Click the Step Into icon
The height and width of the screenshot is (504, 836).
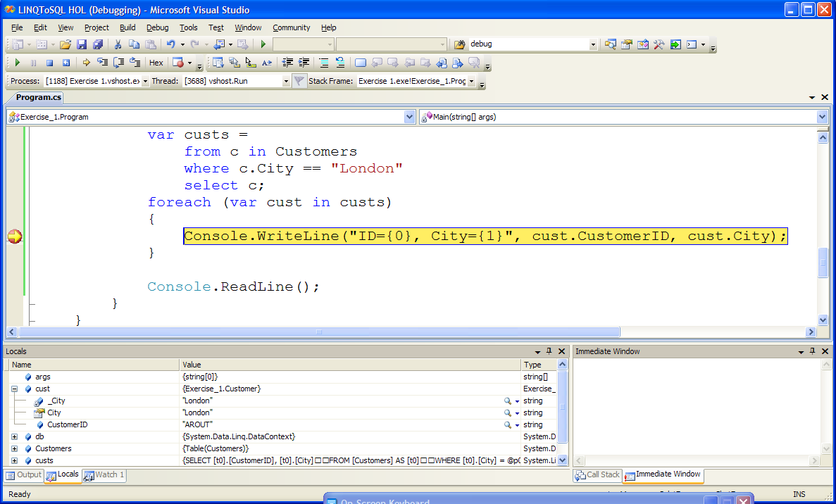coord(102,63)
